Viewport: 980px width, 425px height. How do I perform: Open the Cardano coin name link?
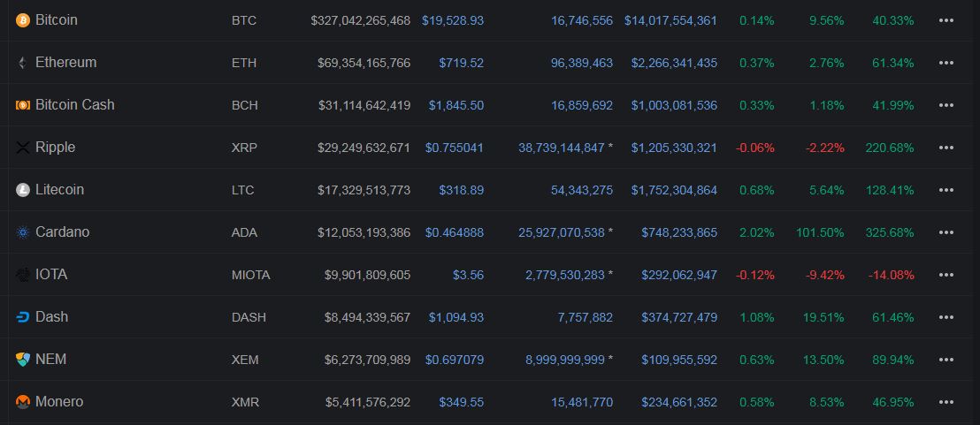pyautogui.click(x=63, y=232)
